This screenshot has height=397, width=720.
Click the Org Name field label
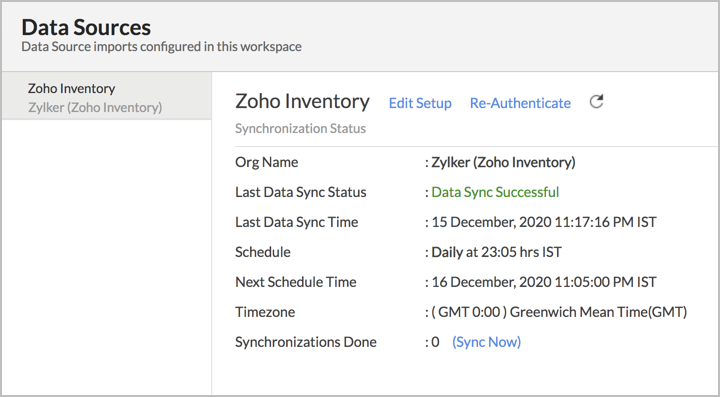click(266, 162)
